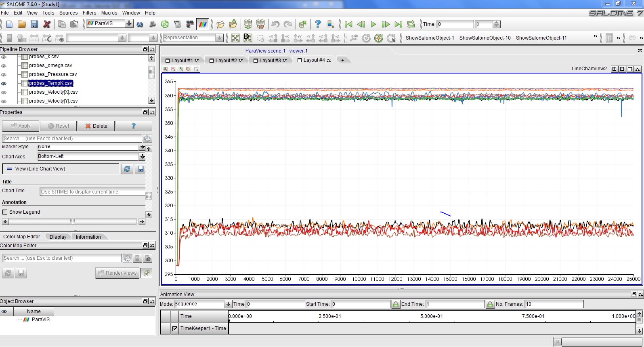This screenshot has width=644, height=347.
Task: Open the Help question mark icon
Action: [x=318, y=24]
